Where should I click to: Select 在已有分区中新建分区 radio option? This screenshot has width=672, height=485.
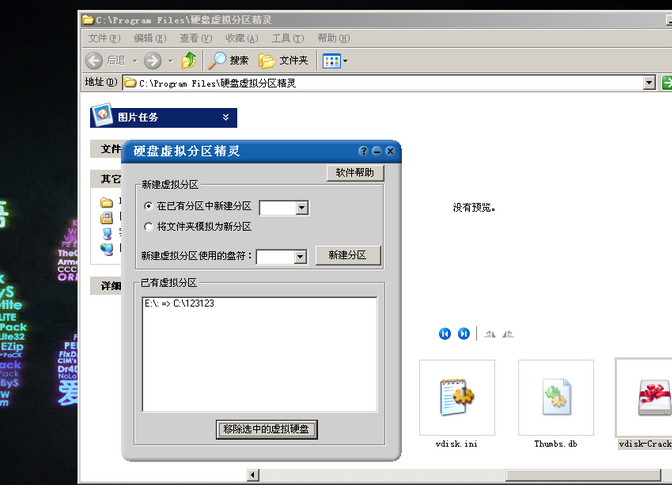click(x=148, y=206)
